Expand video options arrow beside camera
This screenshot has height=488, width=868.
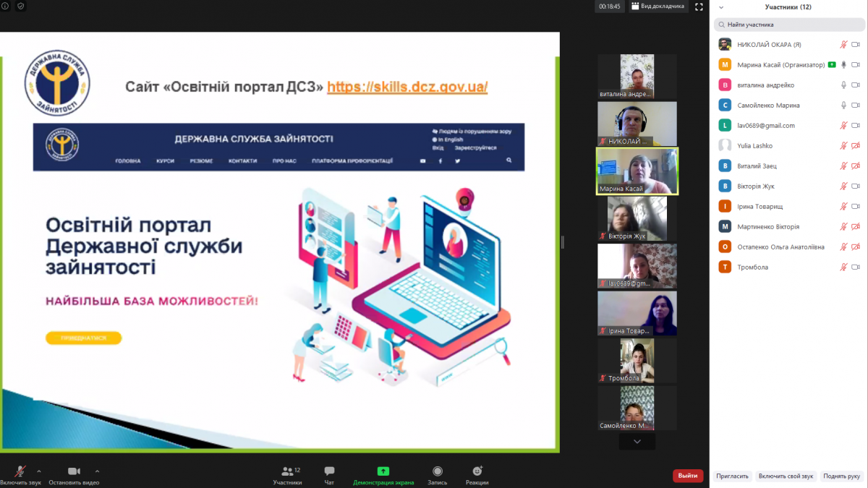(97, 471)
